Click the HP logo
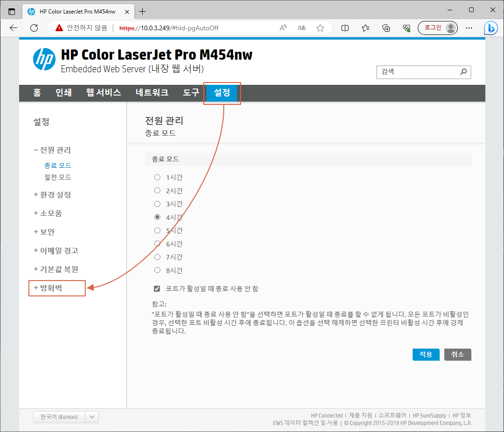The width and height of the screenshot is (504, 432). (44, 60)
